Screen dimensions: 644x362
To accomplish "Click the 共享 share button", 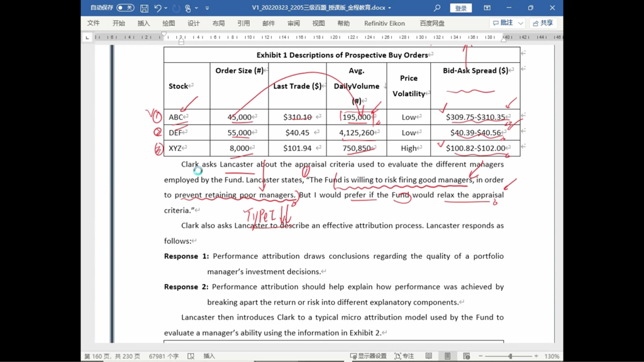I will click(543, 23).
